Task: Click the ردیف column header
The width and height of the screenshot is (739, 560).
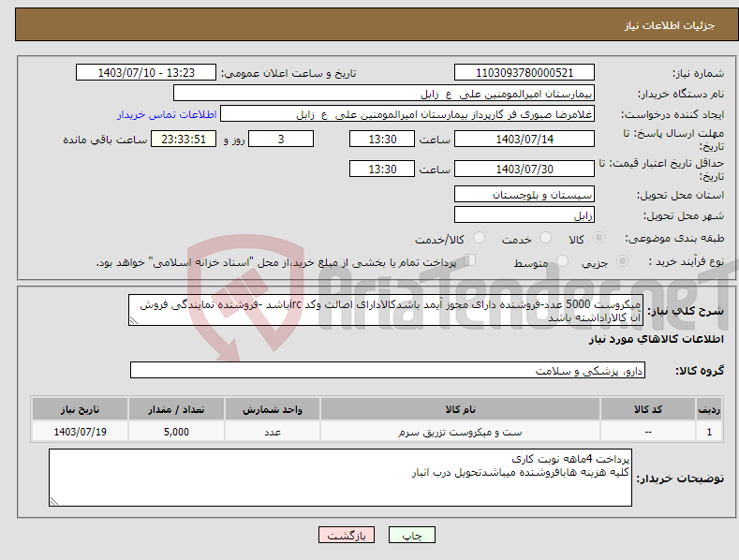Action: pos(709,409)
